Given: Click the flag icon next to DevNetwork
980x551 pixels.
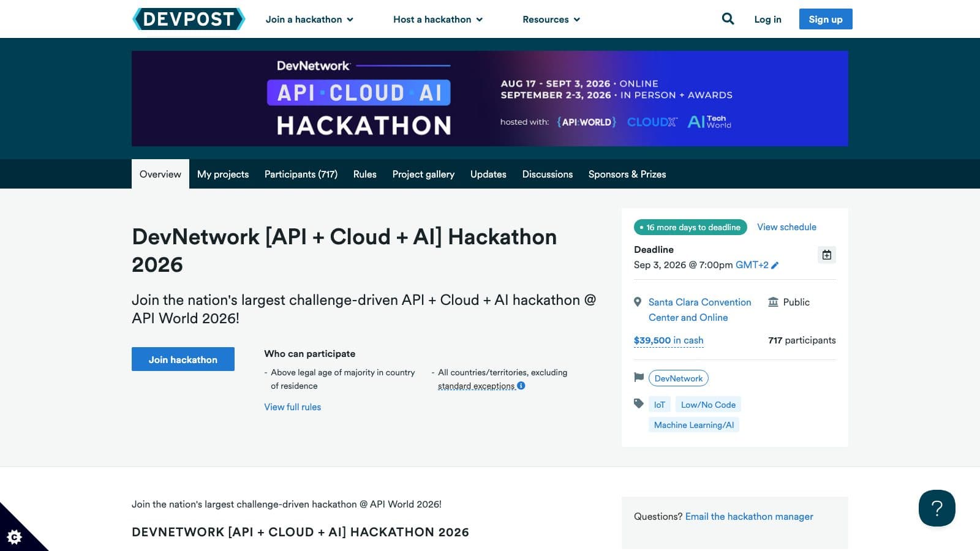Looking at the screenshot, I should pyautogui.click(x=639, y=378).
